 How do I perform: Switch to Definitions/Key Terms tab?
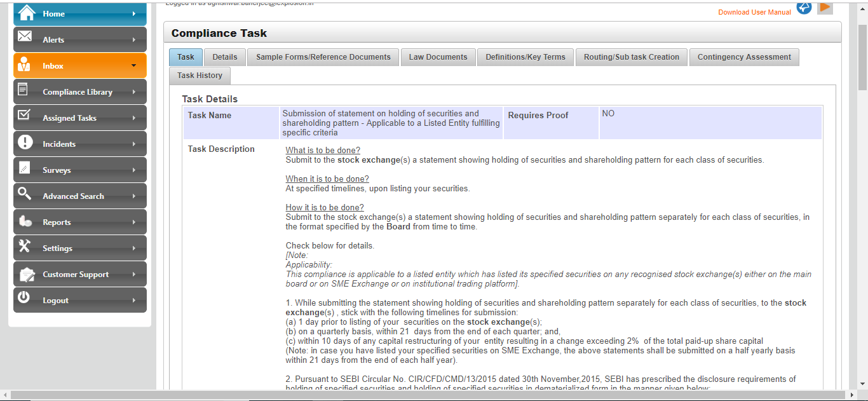(526, 57)
